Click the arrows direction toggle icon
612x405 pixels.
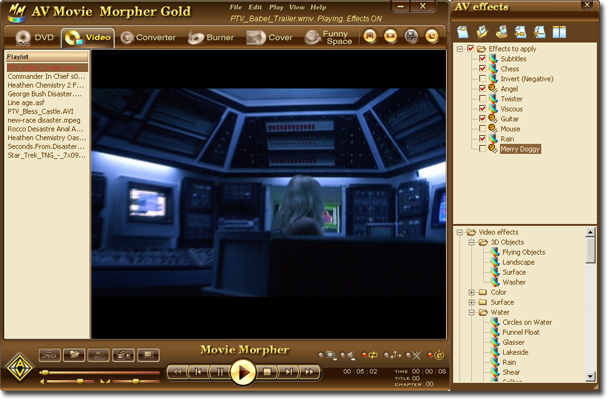[395, 355]
